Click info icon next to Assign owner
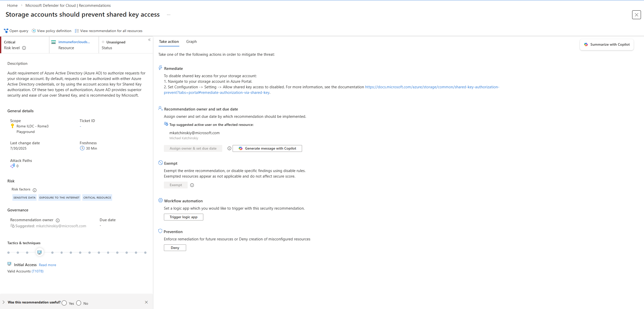The width and height of the screenshot is (644, 309). pyautogui.click(x=229, y=148)
